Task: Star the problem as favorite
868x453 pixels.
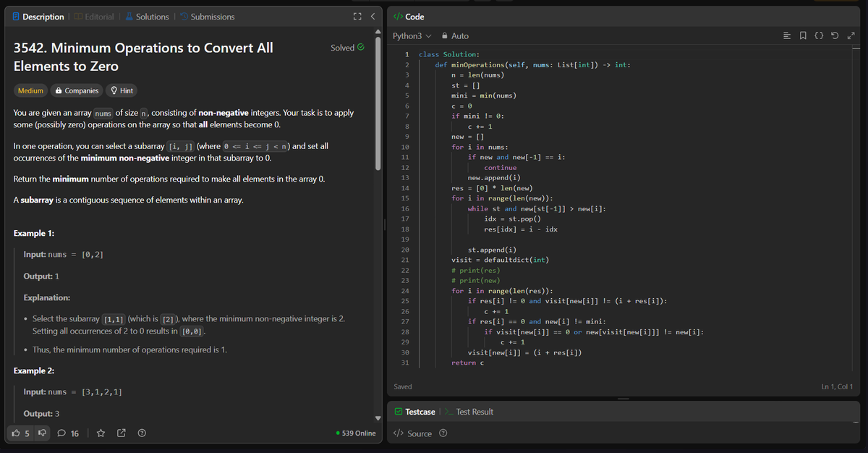Action: click(x=101, y=433)
